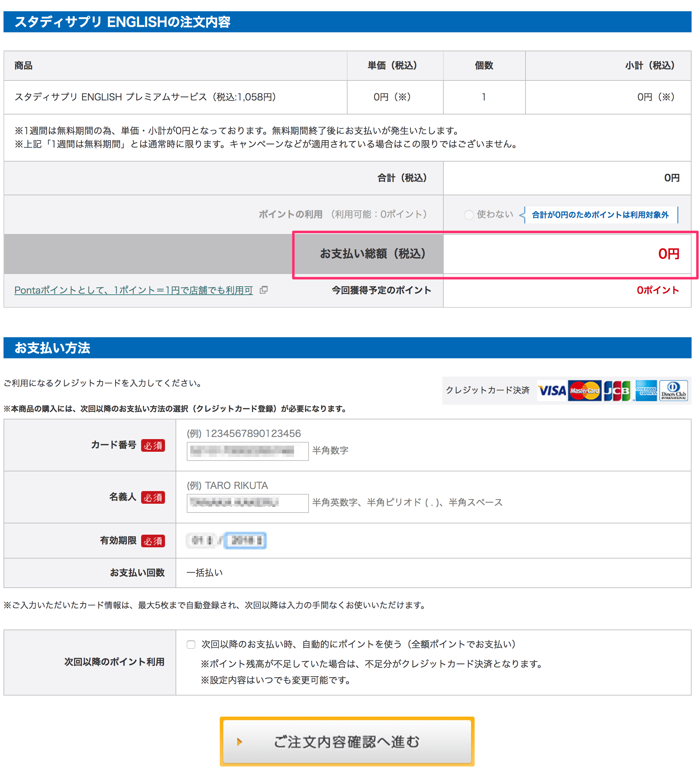Click the card number input field
Viewport: 700px width, 783px height.
(247, 451)
